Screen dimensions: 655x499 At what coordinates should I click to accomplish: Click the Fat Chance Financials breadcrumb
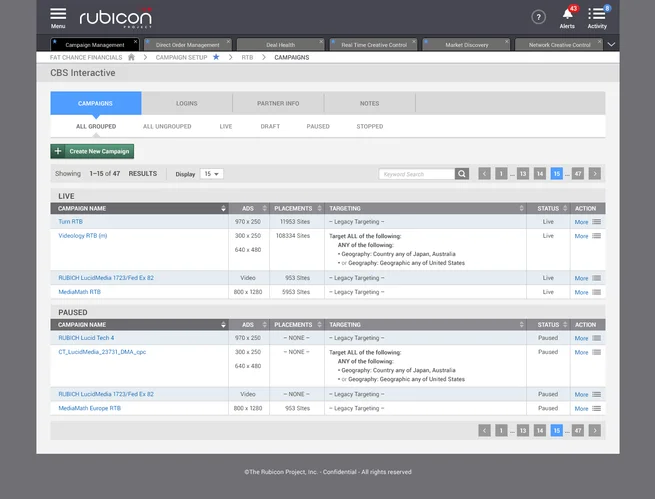pos(86,57)
